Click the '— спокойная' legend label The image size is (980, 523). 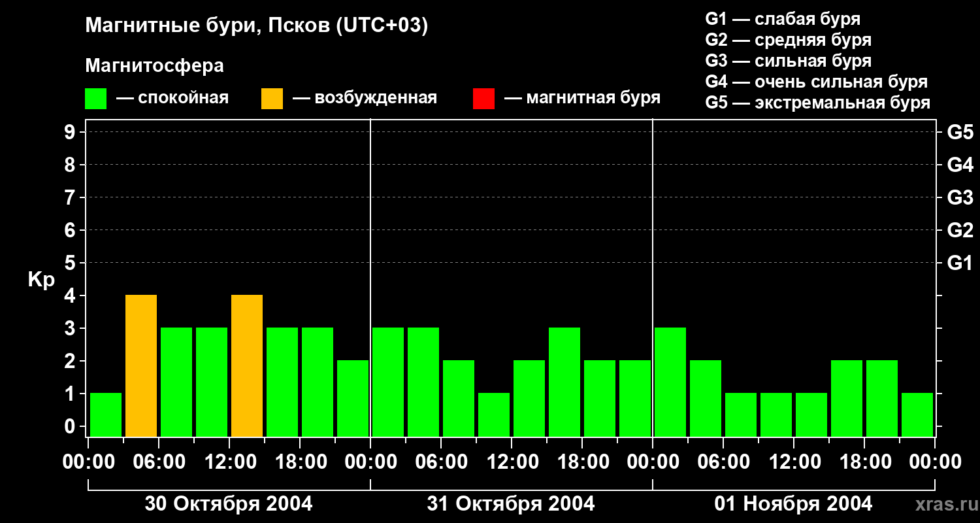tap(172, 98)
